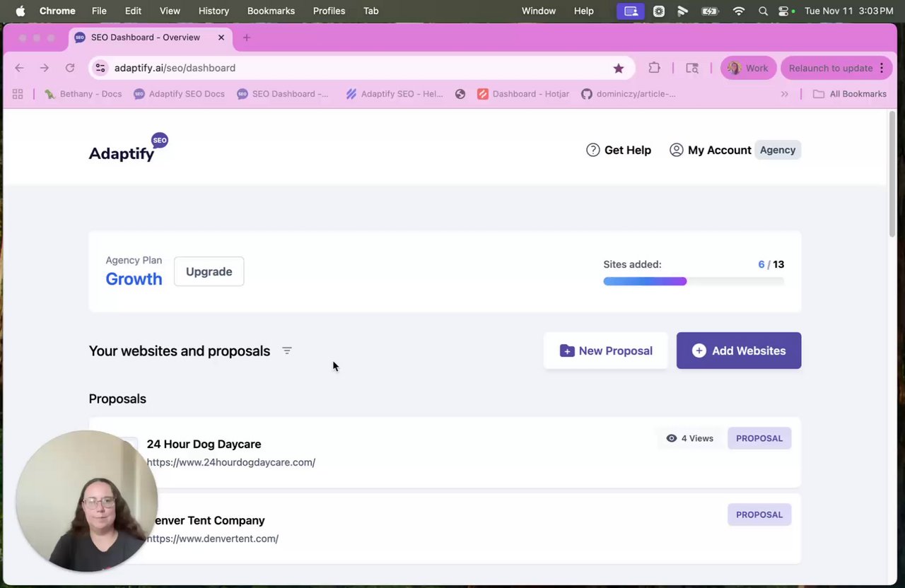Open the Work profile menu
This screenshot has height=588, width=905.
click(x=748, y=68)
